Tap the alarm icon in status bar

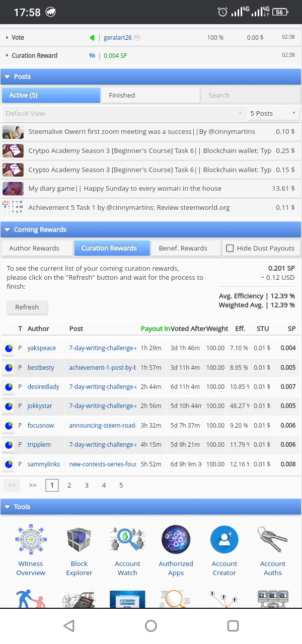pyautogui.click(x=222, y=12)
